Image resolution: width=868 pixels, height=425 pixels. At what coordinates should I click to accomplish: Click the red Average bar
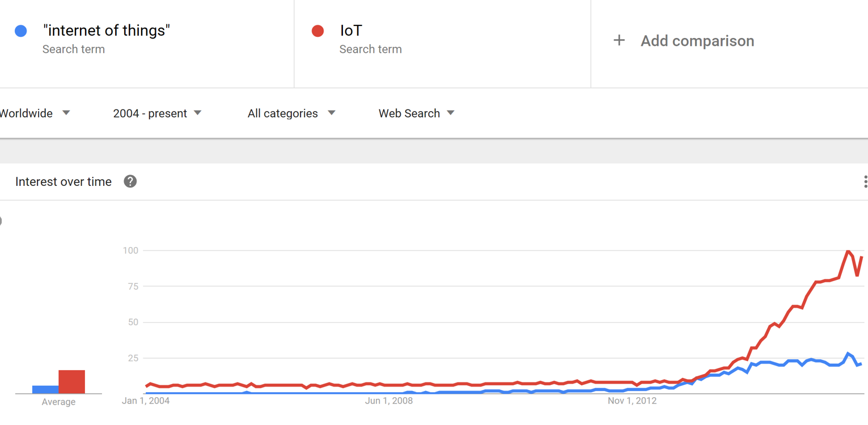72,381
